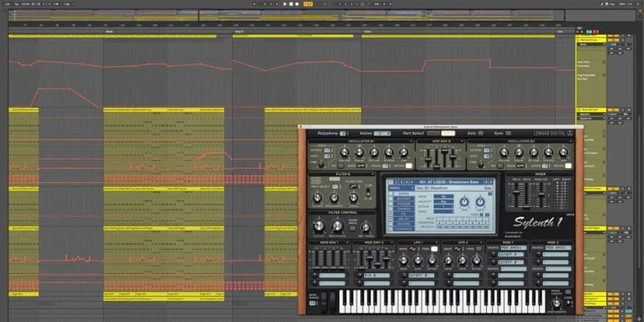Toggle the orange Automation Arm button
Screen dimensions: 644x322
tap(311, 4)
